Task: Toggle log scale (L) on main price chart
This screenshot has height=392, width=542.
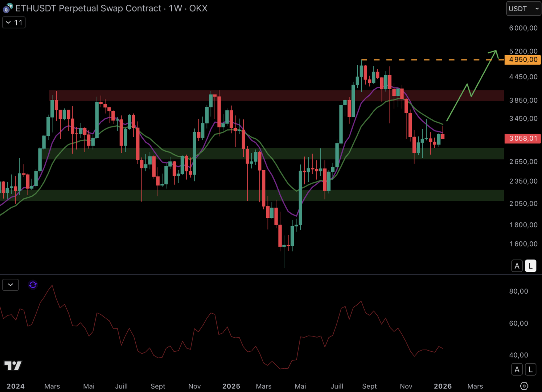Action: pos(530,266)
